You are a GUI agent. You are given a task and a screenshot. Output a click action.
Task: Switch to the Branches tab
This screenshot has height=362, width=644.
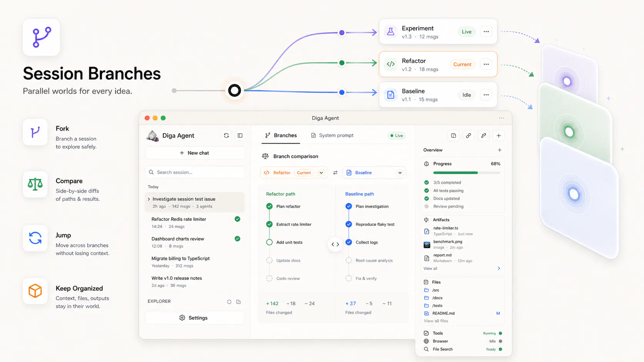click(x=281, y=135)
